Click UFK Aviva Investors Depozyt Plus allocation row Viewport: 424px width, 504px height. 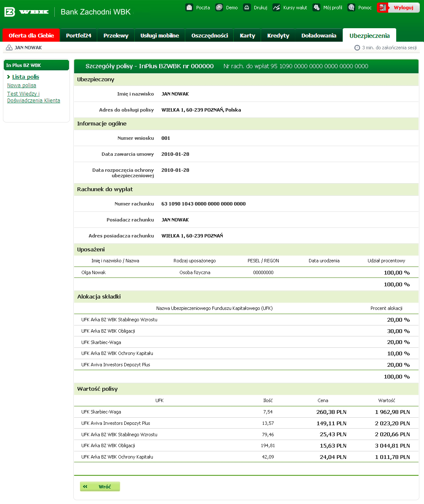point(246,365)
